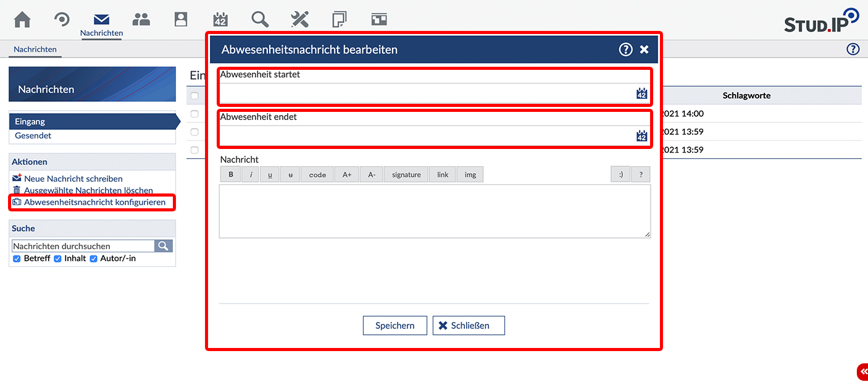868x382 pixels.
Task: Open calendar picker for Abwesenheit endet
Action: coord(641,136)
